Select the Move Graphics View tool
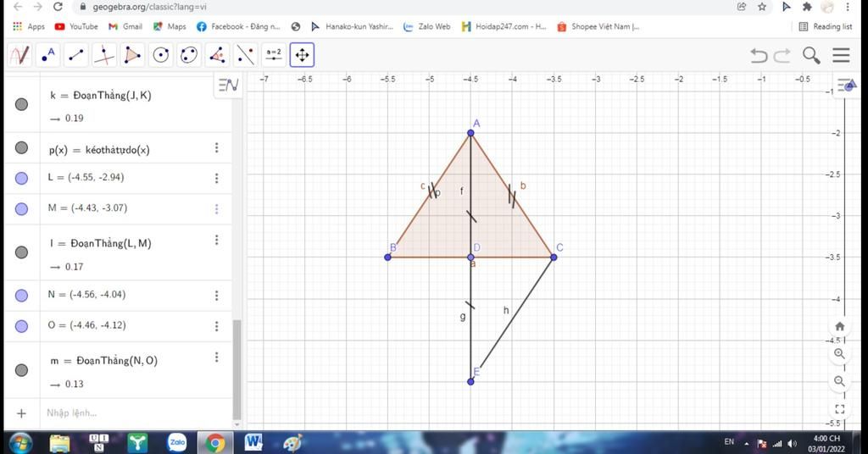Screen dimensions: 868x454 pyautogui.click(x=302, y=55)
